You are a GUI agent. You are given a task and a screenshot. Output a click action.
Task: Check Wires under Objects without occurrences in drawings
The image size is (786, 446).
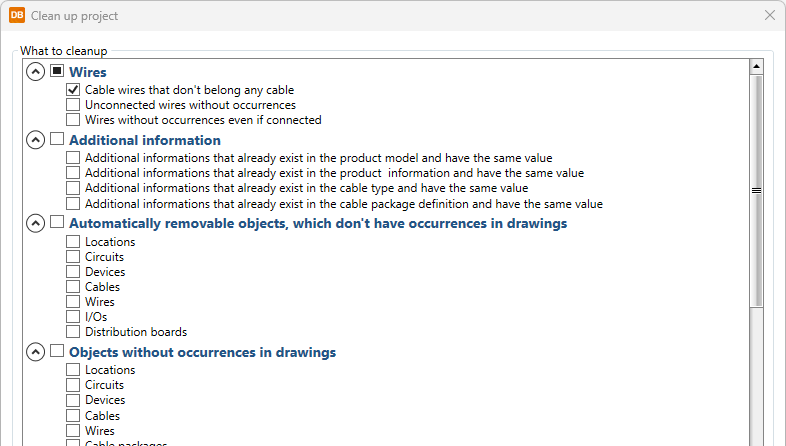coord(73,430)
